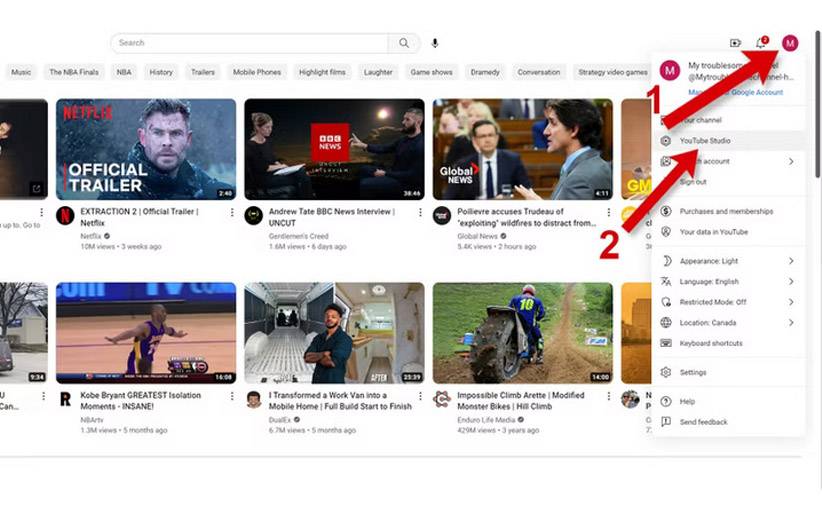This screenshot has width=822, height=522.
Task: Activate voice search microphone icon
Action: 435,43
